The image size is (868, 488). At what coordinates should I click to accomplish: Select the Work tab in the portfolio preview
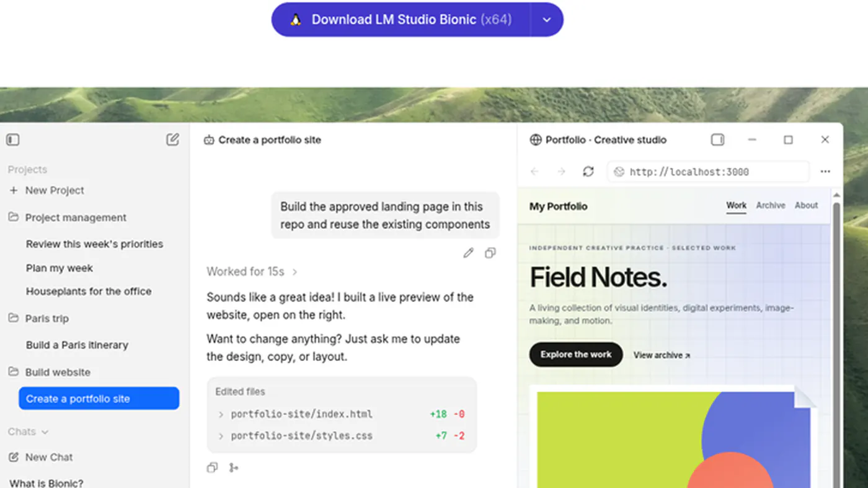click(x=737, y=205)
